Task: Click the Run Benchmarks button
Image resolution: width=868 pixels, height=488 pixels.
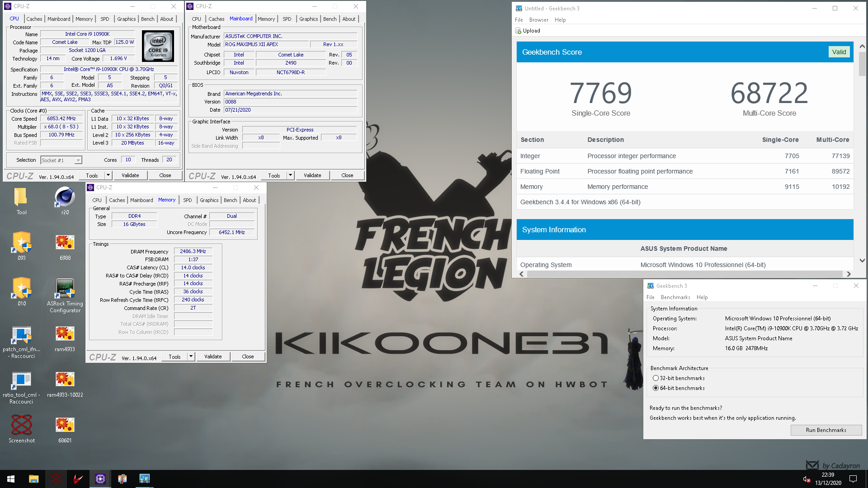Action: (826, 430)
